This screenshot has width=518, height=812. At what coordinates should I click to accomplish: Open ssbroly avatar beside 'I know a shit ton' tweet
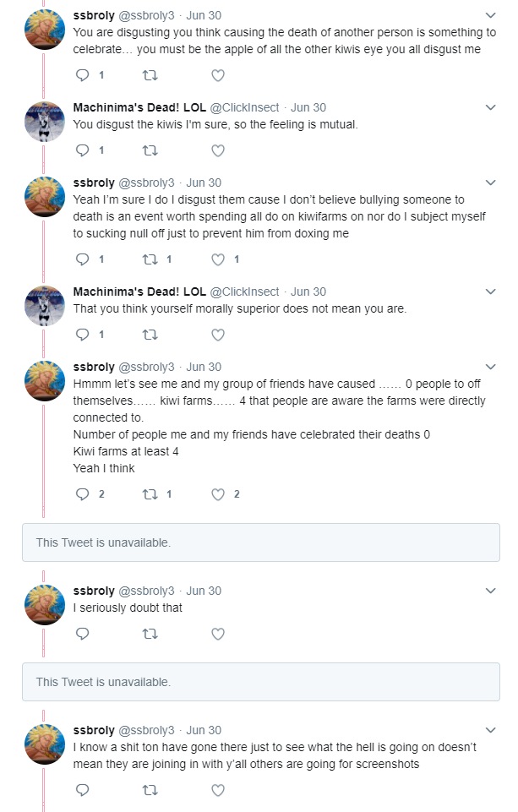pyautogui.click(x=45, y=744)
